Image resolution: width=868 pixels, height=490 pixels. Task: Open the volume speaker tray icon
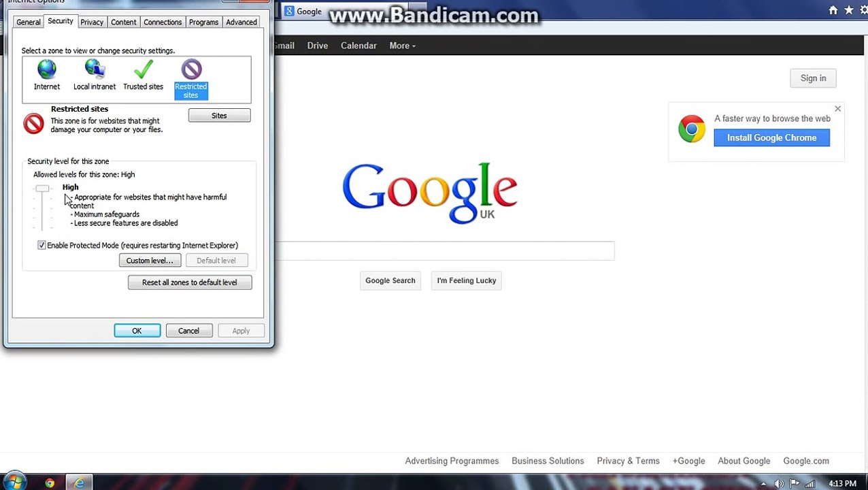780,484
